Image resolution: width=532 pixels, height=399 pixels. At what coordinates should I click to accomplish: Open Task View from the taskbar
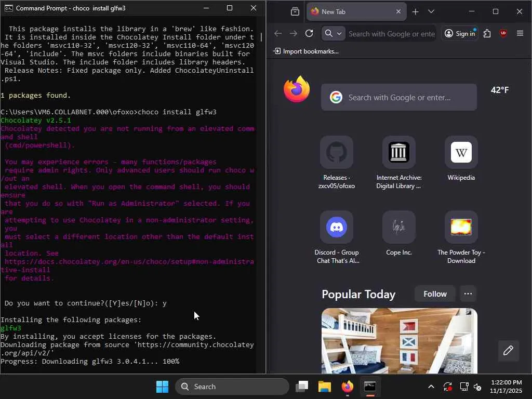coord(302,387)
